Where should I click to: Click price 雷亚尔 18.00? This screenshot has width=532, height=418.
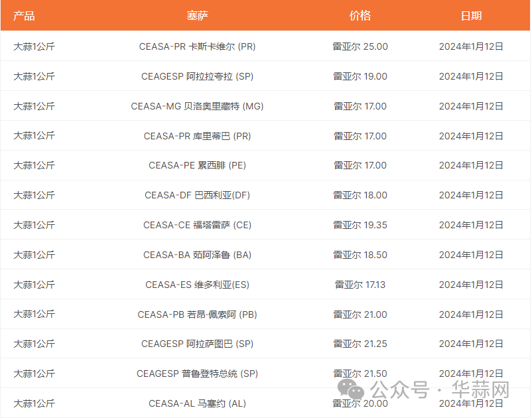point(360,195)
